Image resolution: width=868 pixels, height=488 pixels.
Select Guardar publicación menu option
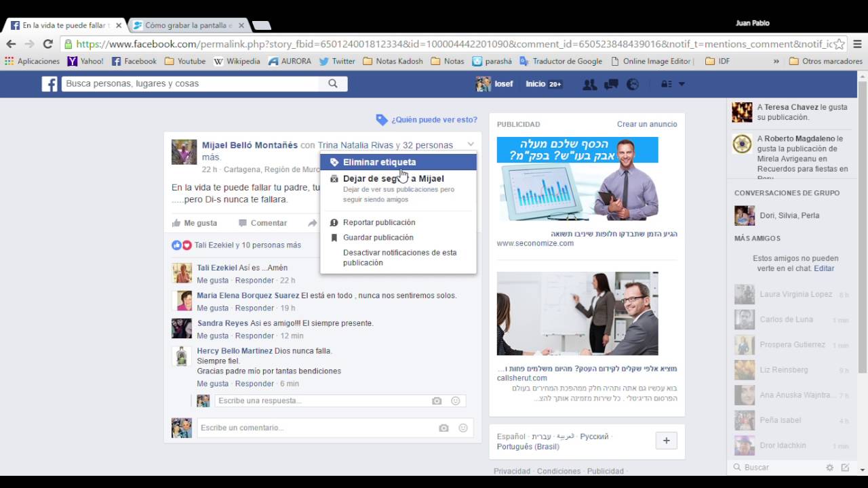(x=398, y=237)
